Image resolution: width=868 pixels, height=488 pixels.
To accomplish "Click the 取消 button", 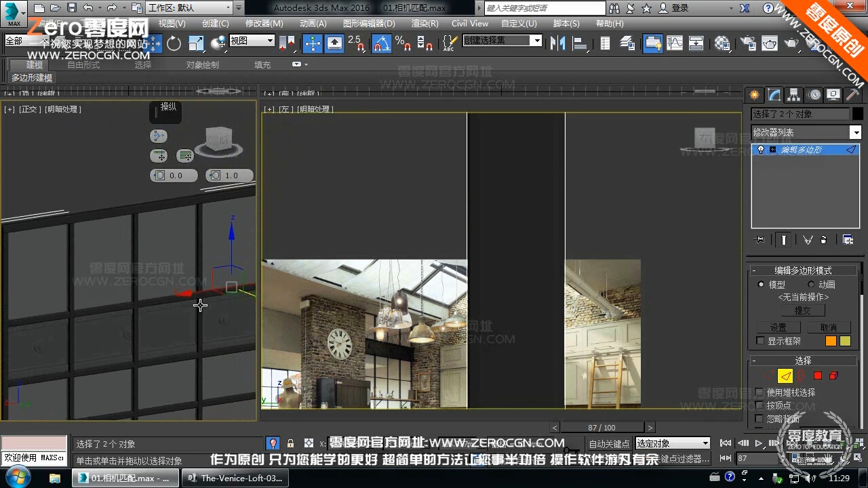I will pos(829,327).
